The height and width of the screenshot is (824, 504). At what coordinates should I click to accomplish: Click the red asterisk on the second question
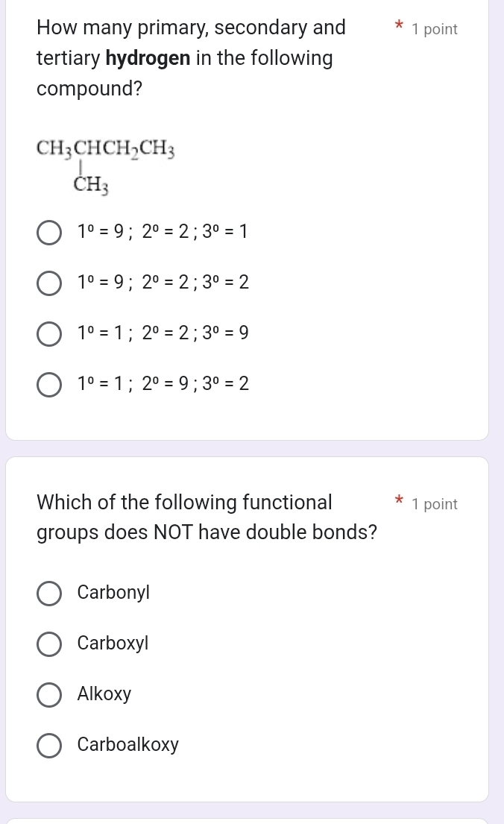tap(400, 498)
